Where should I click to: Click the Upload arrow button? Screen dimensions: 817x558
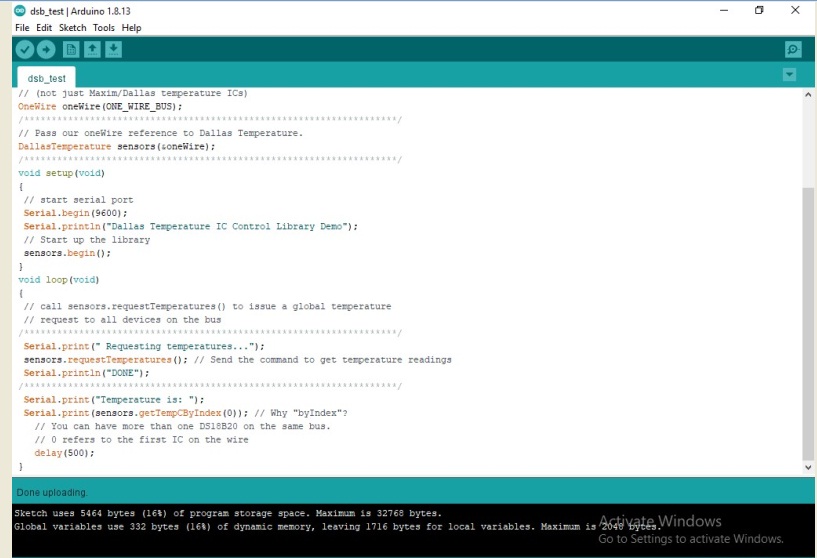click(46, 49)
